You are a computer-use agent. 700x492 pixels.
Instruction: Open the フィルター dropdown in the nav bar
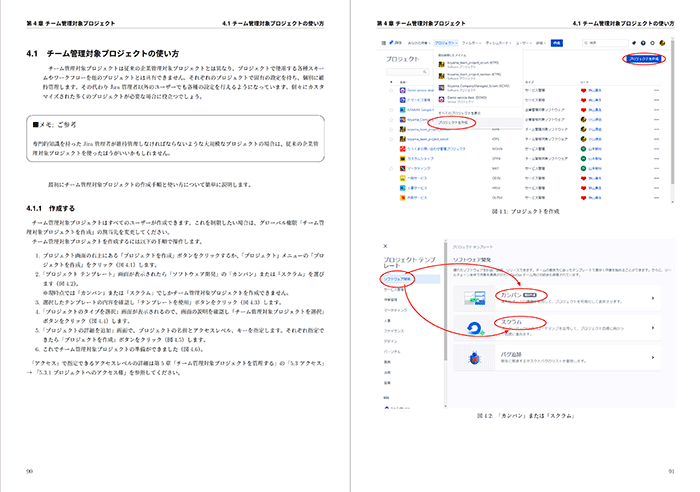click(x=471, y=43)
